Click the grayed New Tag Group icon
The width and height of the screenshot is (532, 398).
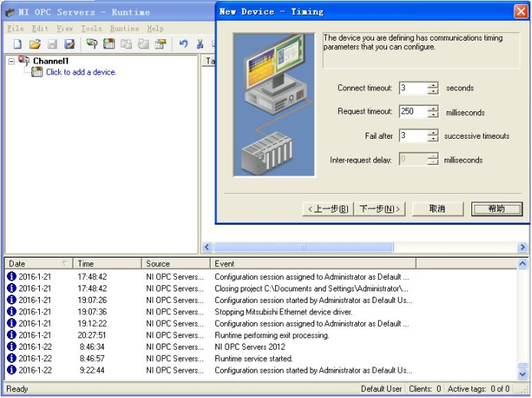coord(126,44)
